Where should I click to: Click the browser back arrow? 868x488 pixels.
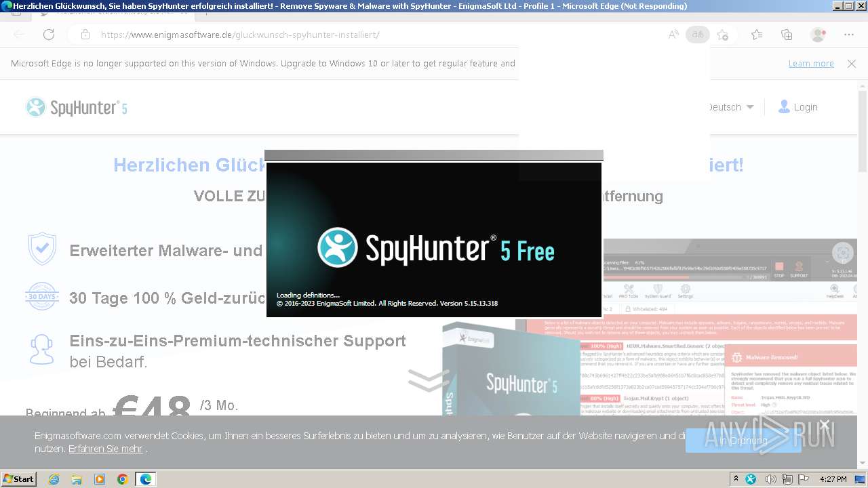tap(19, 35)
